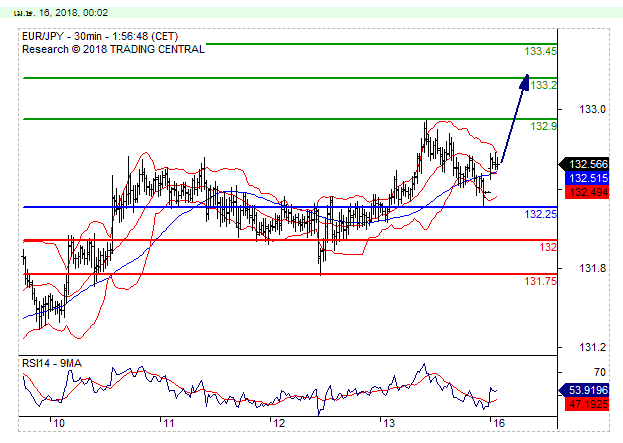Click the 133.45 resistance level label
This screenshot has height=443, width=623.
(540, 51)
